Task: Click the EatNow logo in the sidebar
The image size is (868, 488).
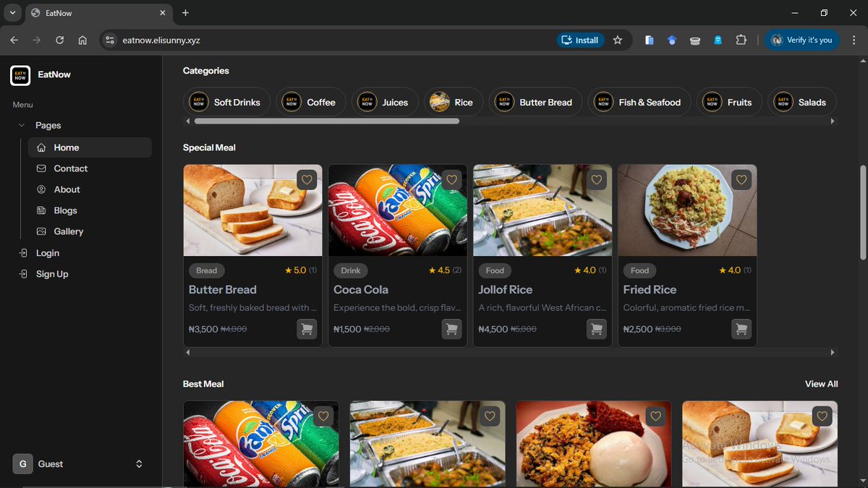Action: coord(20,74)
